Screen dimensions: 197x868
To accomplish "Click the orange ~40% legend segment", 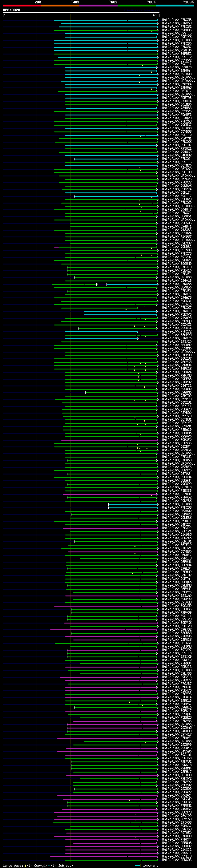I will click(60, 6).
